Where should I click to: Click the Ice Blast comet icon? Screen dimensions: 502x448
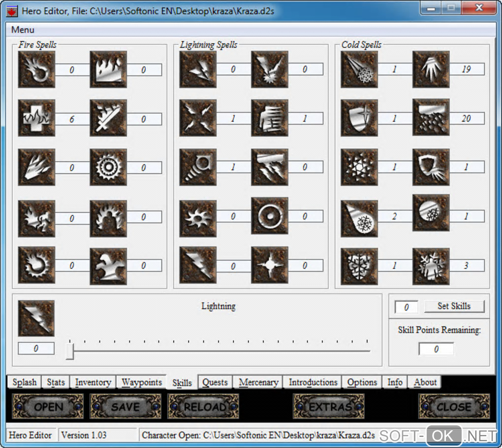359,218
